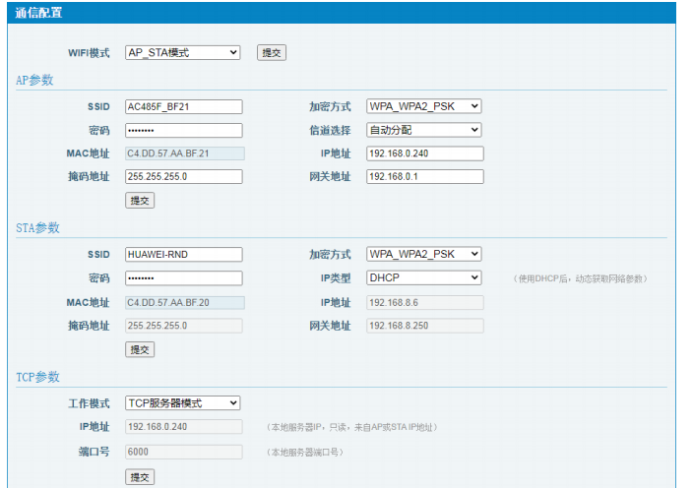Expand STA参数 加密方式 dropdown
This screenshot has width=692, height=488.
pos(424,254)
